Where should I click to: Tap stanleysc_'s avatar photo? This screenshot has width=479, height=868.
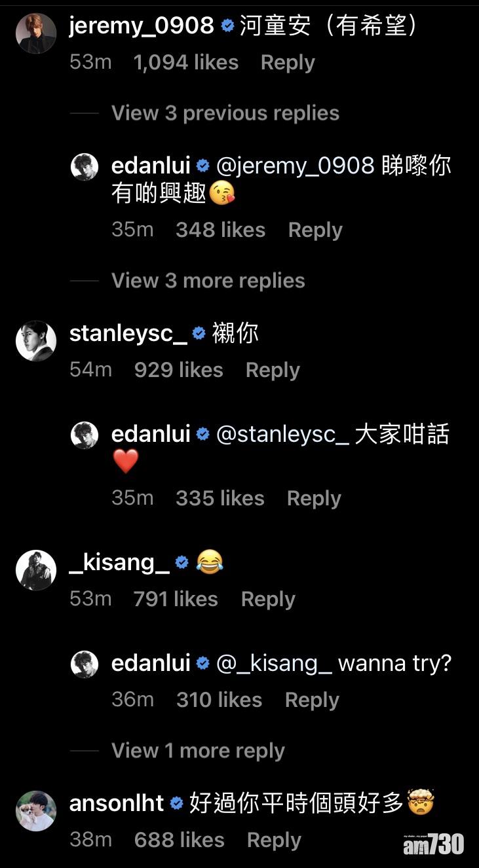[35, 341]
